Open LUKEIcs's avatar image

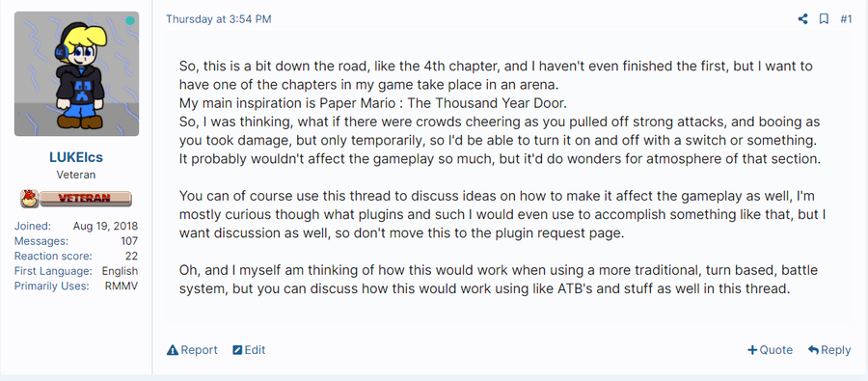tap(76, 73)
